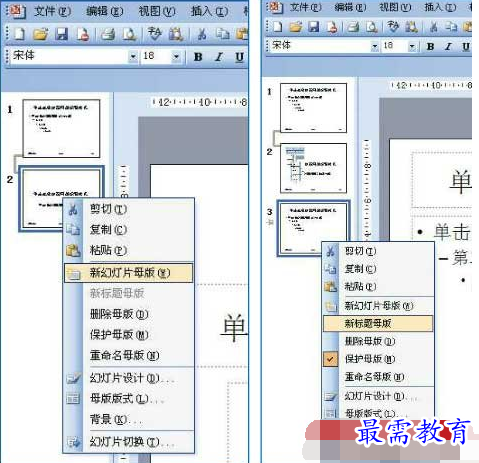Viewport: 479px width, 463px height.
Task: Choose 幻灯片设计(D)... in left context menu
Action: (x=129, y=378)
